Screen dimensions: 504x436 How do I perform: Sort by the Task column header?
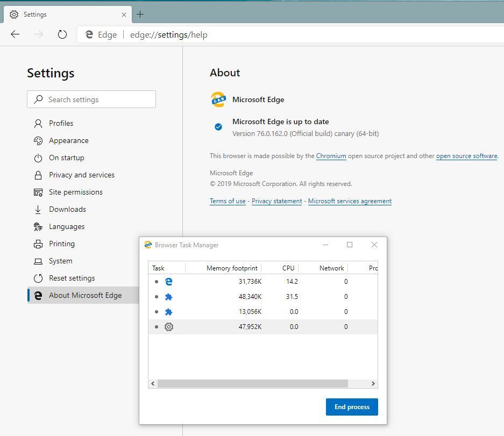click(167, 268)
